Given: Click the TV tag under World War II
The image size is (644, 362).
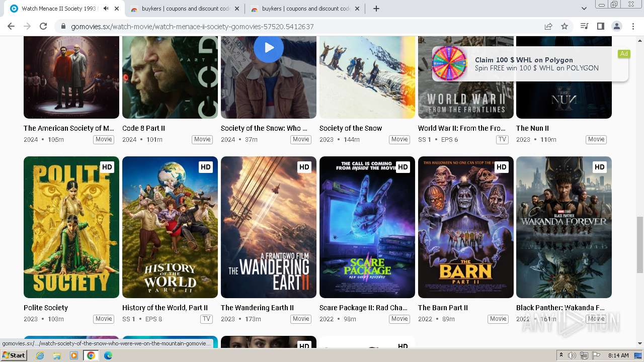Looking at the screenshot, I should (502, 140).
